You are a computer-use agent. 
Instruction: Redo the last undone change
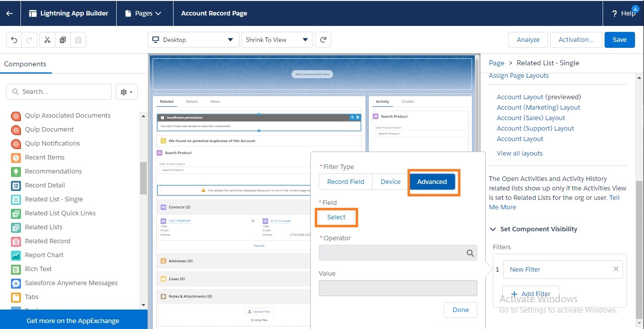(30, 40)
